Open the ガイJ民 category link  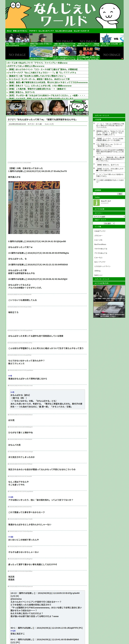click(x=39, y=124)
